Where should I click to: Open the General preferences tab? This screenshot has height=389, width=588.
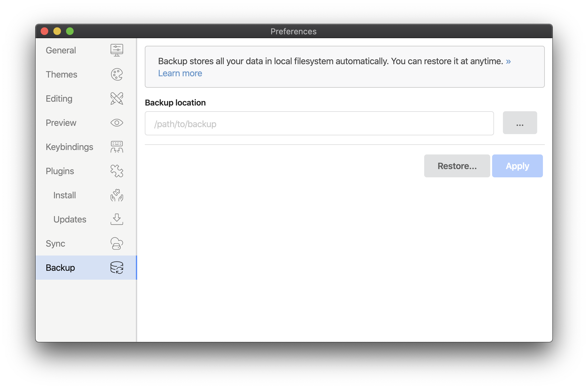tap(61, 50)
